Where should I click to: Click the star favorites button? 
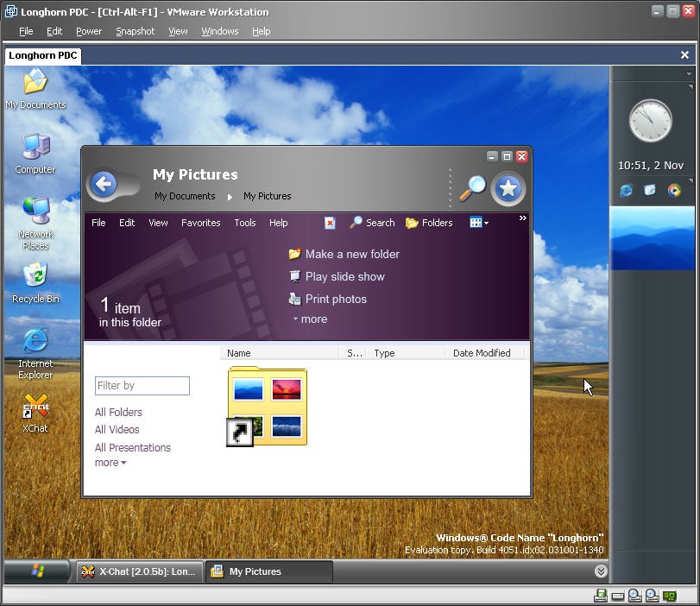tap(508, 188)
